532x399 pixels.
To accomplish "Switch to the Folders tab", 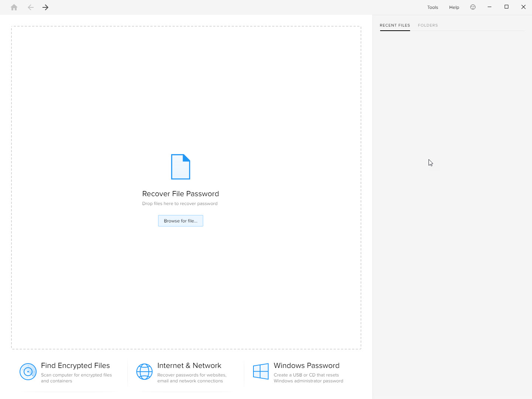I will 428,25.
